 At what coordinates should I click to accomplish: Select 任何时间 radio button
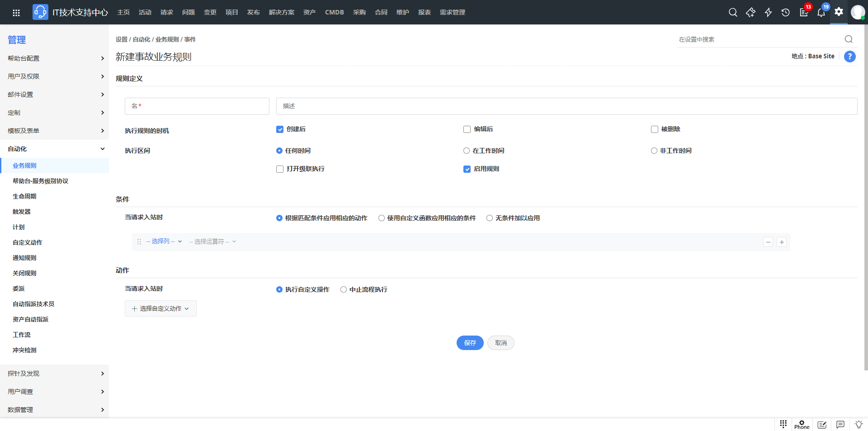tap(279, 151)
